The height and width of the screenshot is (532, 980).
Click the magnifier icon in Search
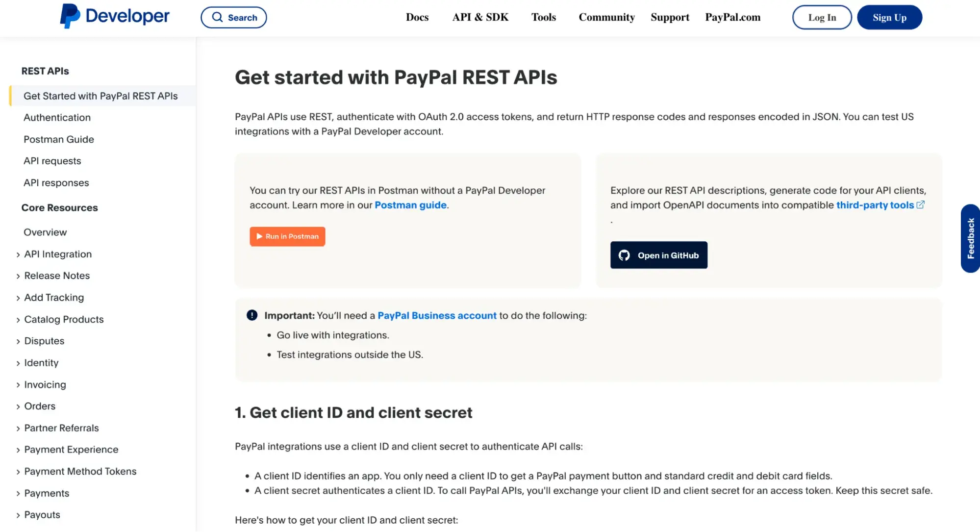[217, 17]
